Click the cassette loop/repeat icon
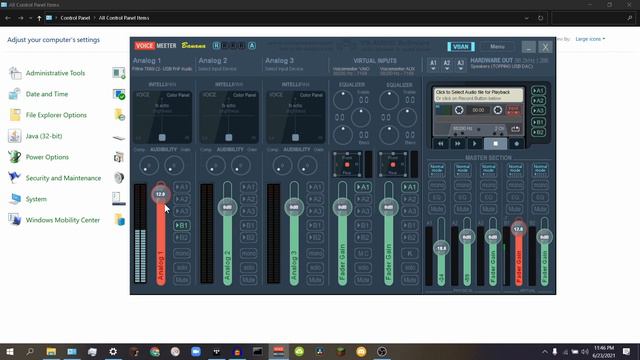Viewport: 640px width, 360px height. coord(516,129)
